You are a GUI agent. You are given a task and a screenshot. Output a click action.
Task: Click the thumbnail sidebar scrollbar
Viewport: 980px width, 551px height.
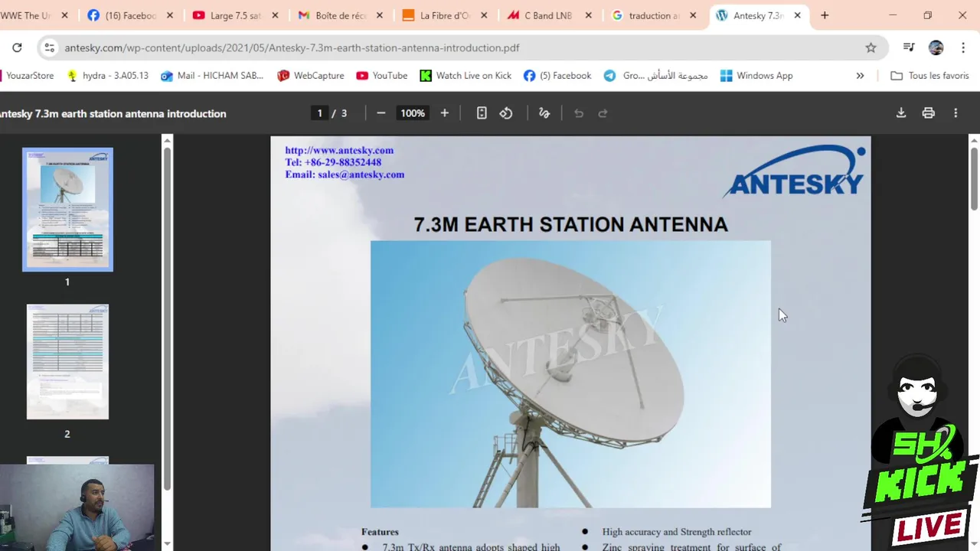click(168, 318)
